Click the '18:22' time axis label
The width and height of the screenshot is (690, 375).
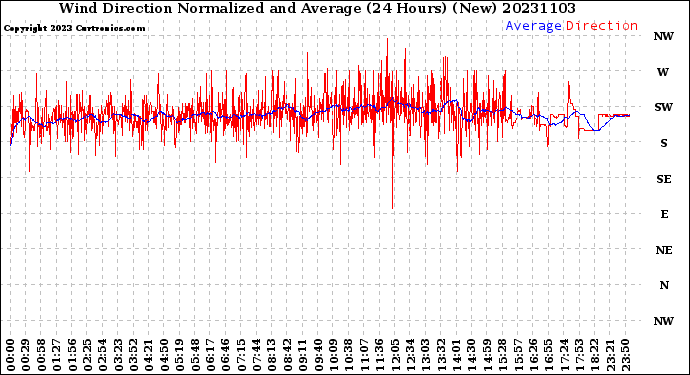point(595,355)
